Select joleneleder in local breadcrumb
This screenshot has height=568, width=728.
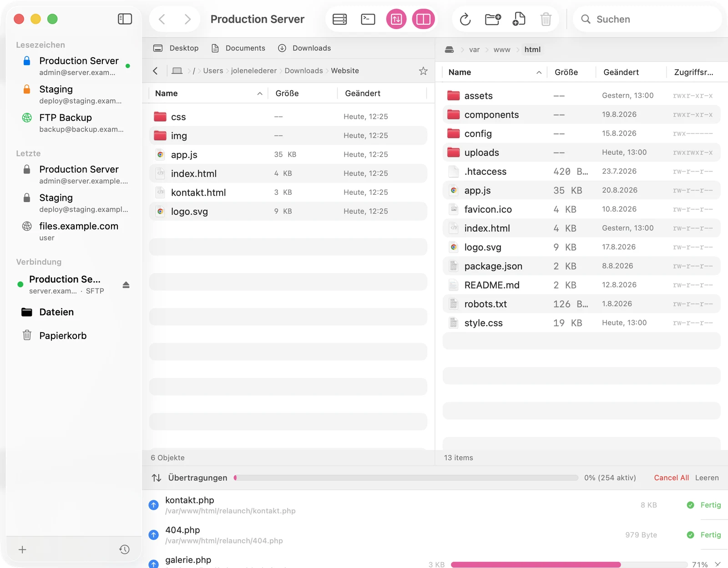(x=254, y=71)
